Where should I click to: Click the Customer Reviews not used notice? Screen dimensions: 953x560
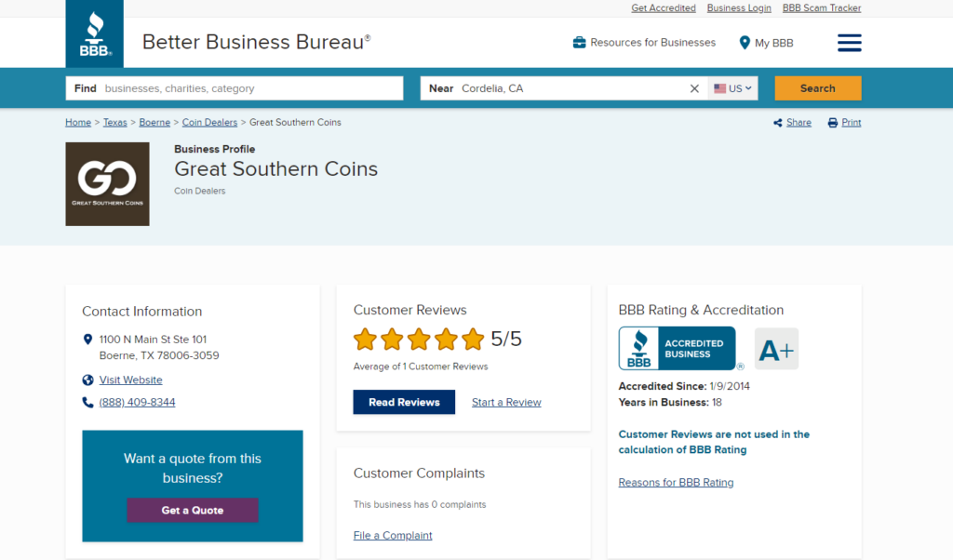coord(714,442)
